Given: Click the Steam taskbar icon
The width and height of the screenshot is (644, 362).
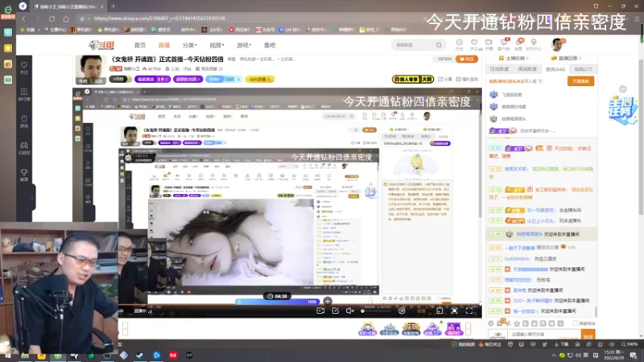Looking at the screenshot, I should click(139, 355).
